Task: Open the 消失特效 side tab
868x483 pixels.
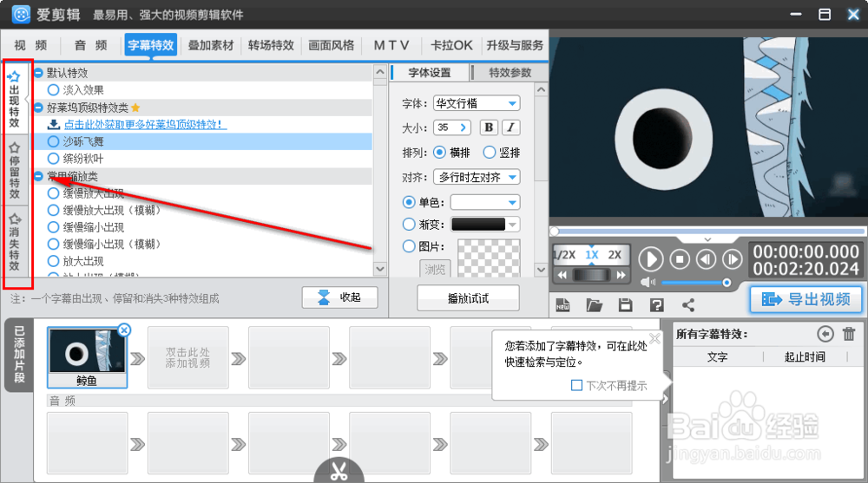Action: click(15, 242)
